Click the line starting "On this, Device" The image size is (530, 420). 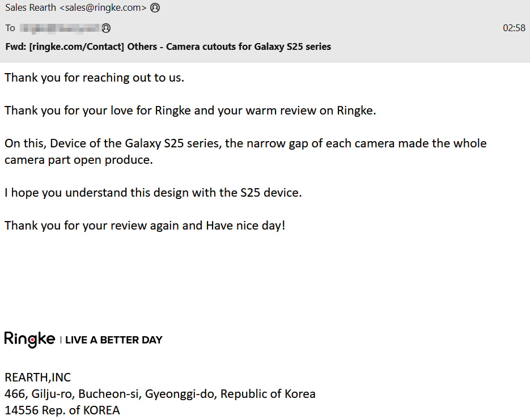pos(245,143)
